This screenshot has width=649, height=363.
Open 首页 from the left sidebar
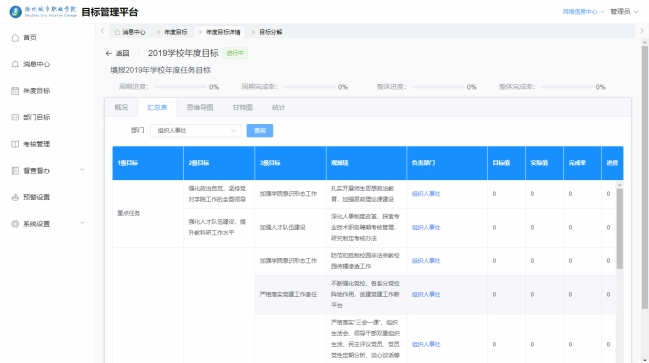coord(30,38)
